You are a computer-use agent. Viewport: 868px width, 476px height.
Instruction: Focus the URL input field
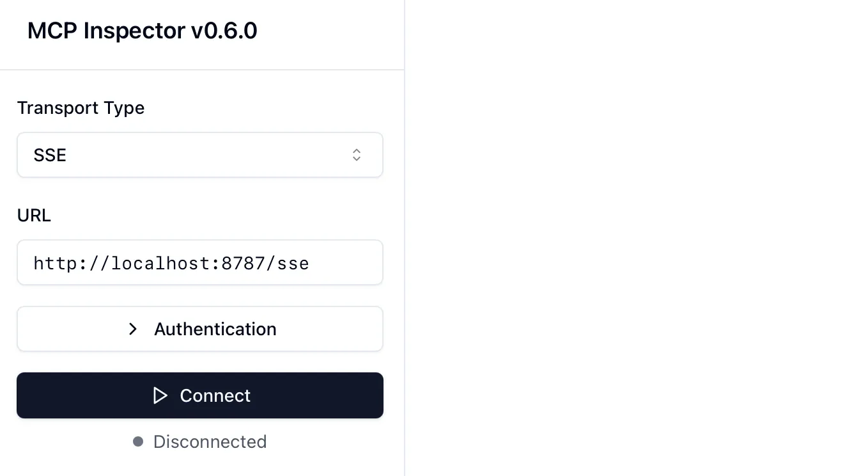click(x=199, y=262)
